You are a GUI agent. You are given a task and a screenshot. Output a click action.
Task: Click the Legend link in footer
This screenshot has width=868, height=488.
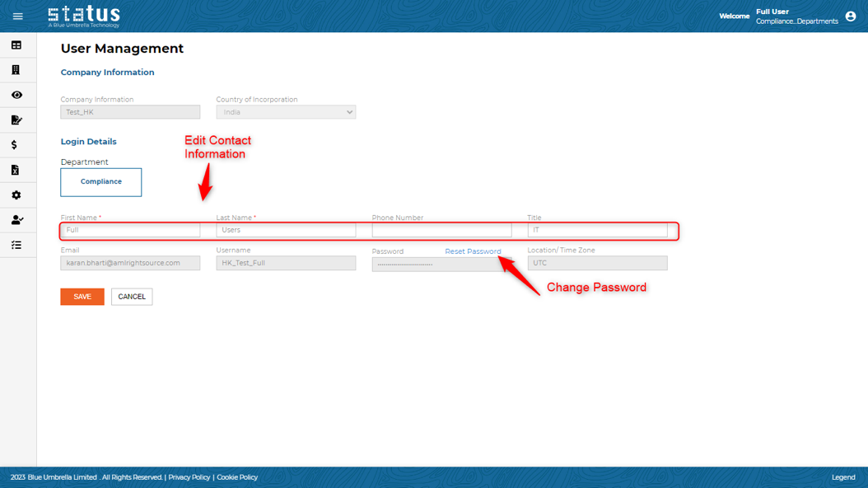tap(842, 477)
